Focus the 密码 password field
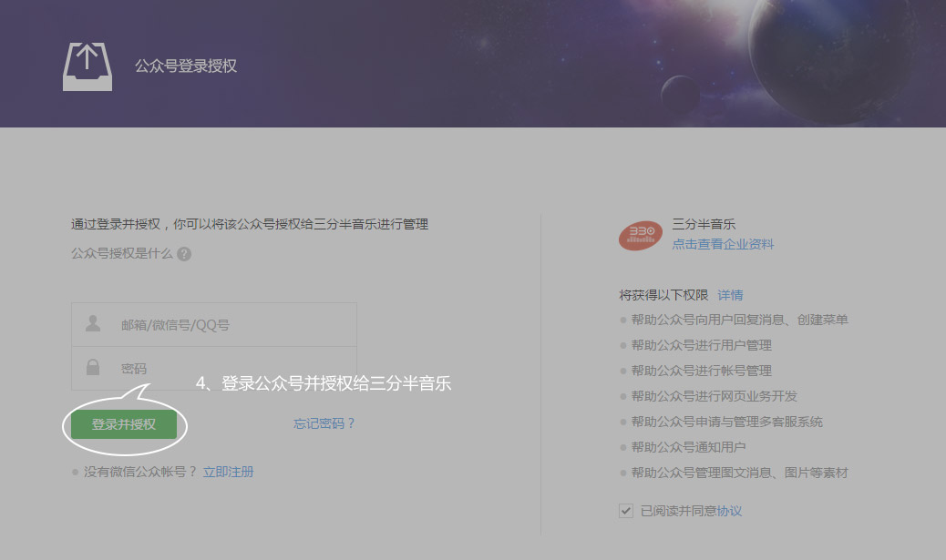 [214, 368]
